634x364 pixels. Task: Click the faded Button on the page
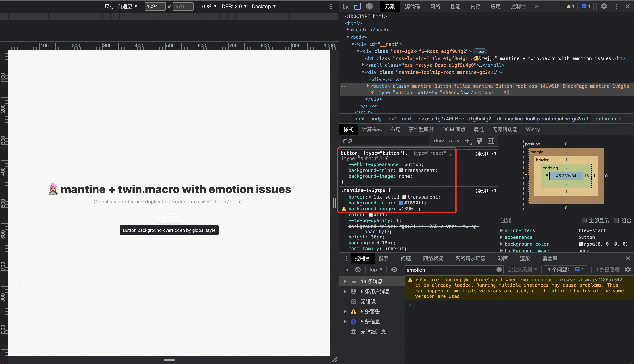point(169,217)
